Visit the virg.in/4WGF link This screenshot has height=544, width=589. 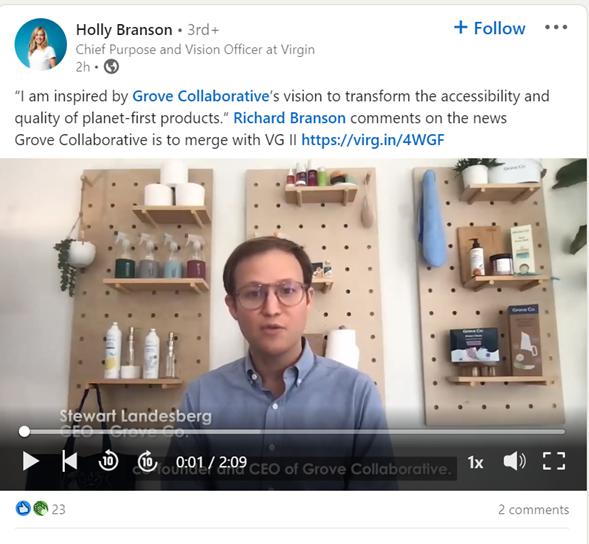373,140
